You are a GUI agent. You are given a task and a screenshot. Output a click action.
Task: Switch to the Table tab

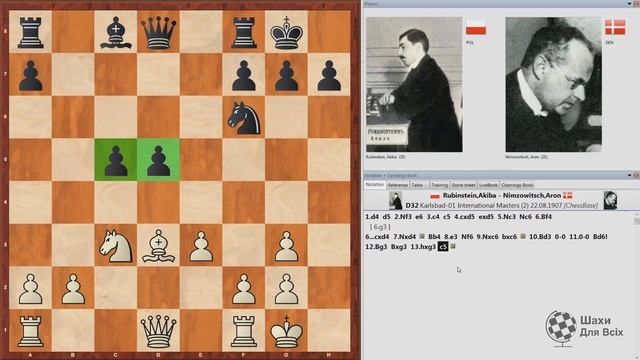(x=419, y=185)
